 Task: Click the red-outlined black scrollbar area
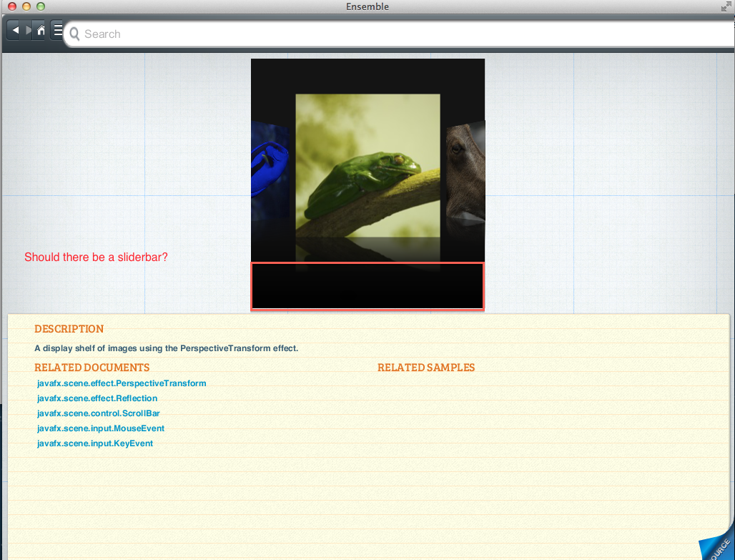[367, 286]
